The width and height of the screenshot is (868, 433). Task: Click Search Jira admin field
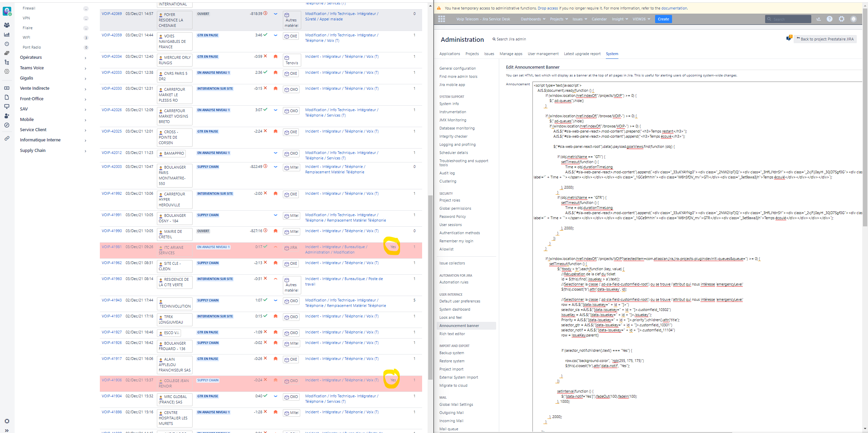coord(509,39)
